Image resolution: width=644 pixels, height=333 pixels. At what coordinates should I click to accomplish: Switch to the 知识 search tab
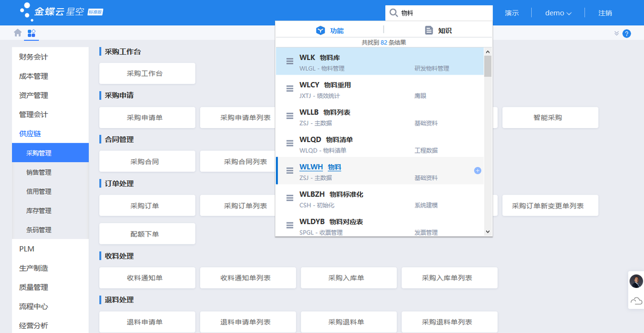438,30
